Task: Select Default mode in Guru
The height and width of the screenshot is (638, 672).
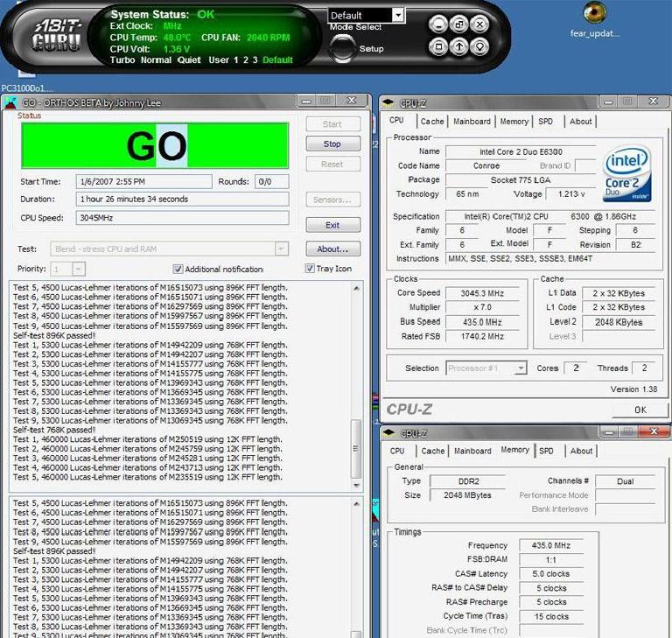Action: [277, 60]
